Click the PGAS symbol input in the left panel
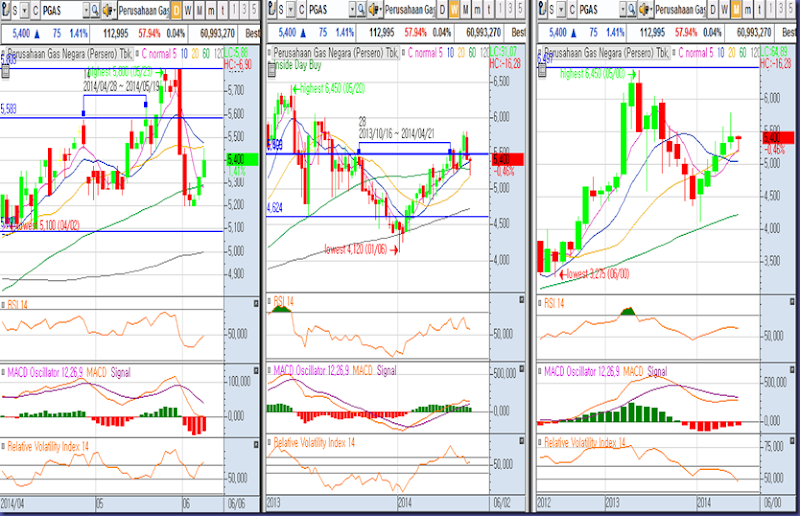 point(61,10)
